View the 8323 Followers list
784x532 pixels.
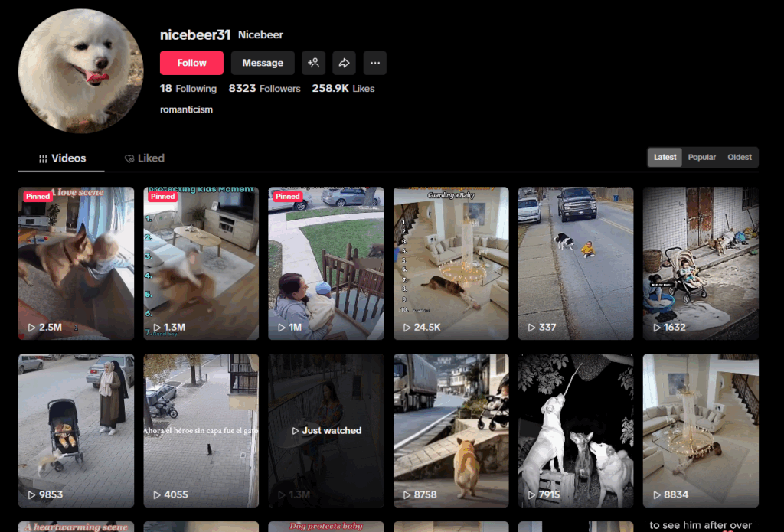click(x=264, y=89)
